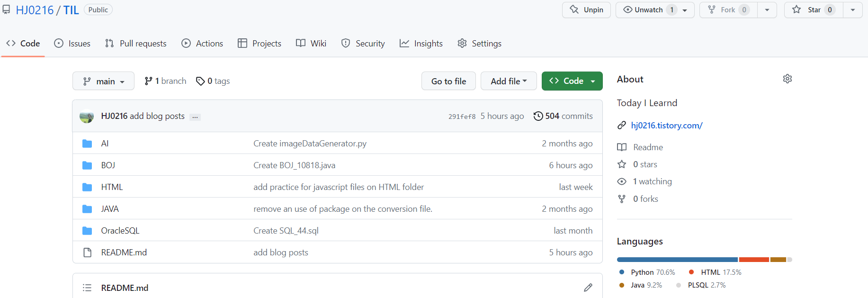Open the Insights tab
This screenshot has height=298, width=868.
[421, 44]
